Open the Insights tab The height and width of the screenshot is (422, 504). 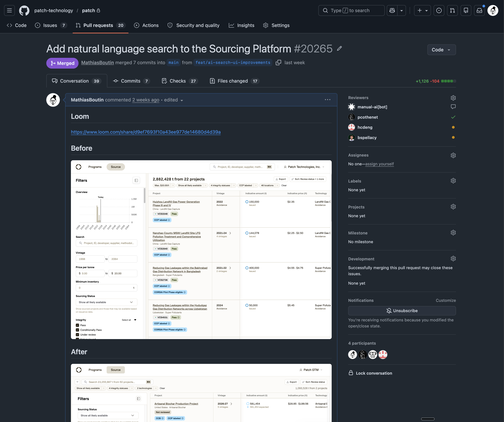241,25
